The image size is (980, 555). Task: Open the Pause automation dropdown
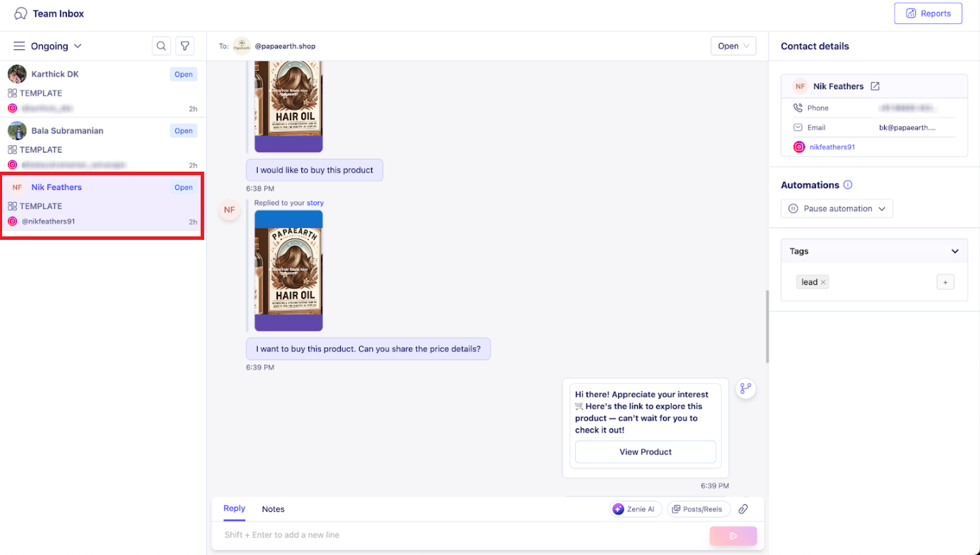click(837, 208)
